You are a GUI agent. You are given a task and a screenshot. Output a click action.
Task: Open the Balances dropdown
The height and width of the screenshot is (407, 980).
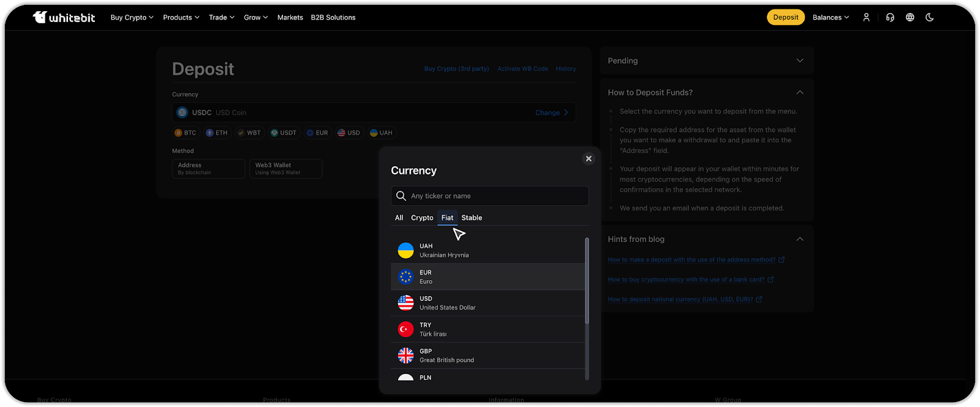click(x=831, y=17)
